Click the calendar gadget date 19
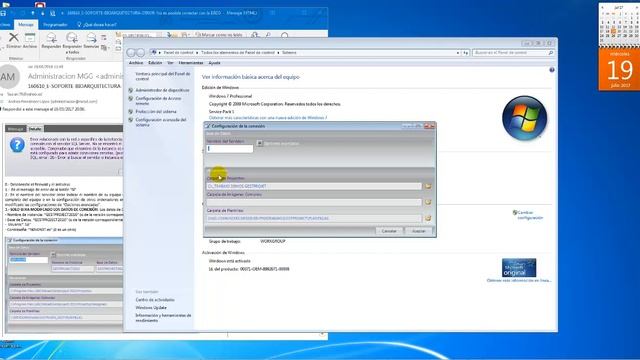 [x=619, y=70]
